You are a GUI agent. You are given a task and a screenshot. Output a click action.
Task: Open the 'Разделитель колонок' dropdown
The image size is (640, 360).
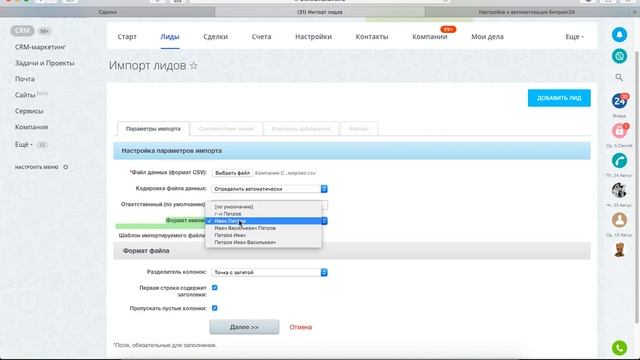tap(269, 272)
